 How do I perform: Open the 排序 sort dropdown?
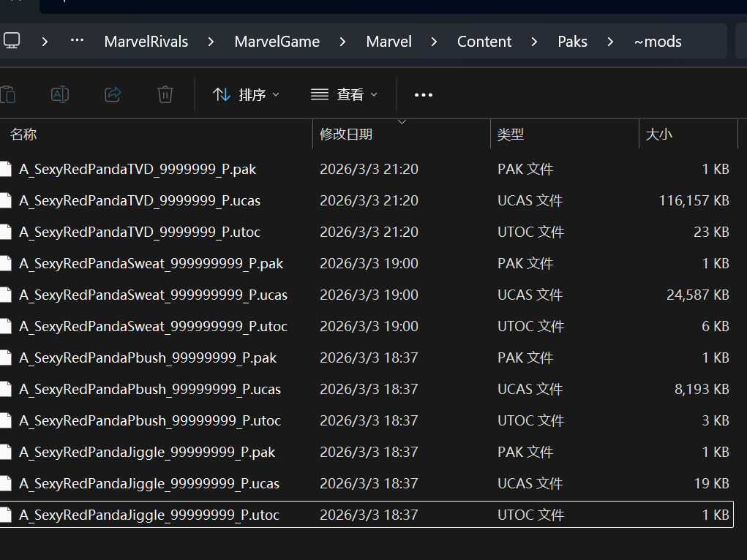(246, 95)
